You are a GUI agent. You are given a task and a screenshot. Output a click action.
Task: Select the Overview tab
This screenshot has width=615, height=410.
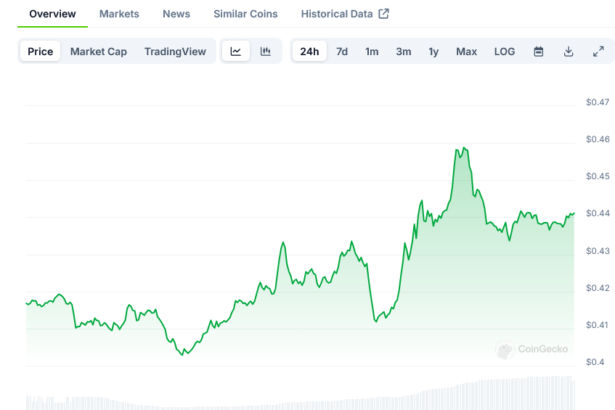tap(52, 14)
